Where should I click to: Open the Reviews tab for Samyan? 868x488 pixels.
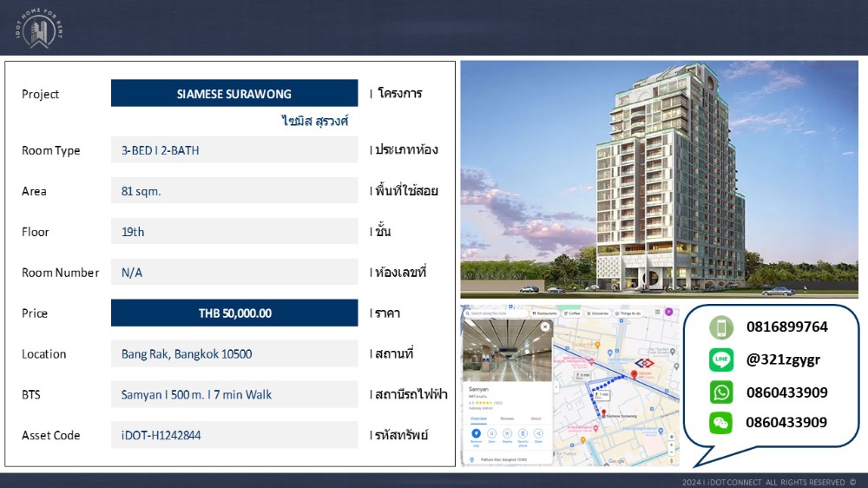(x=507, y=418)
